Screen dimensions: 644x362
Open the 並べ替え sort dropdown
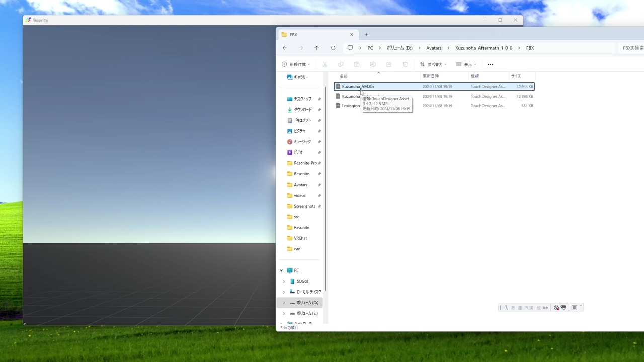(433, 64)
